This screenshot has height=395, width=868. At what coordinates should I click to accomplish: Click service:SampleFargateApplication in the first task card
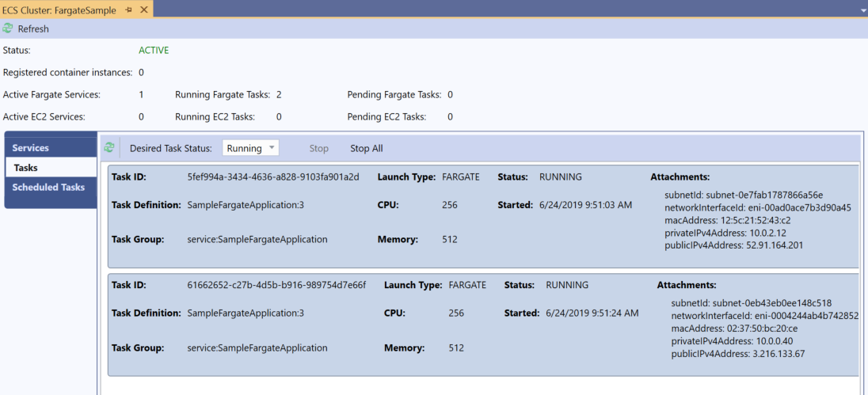[257, 240]
